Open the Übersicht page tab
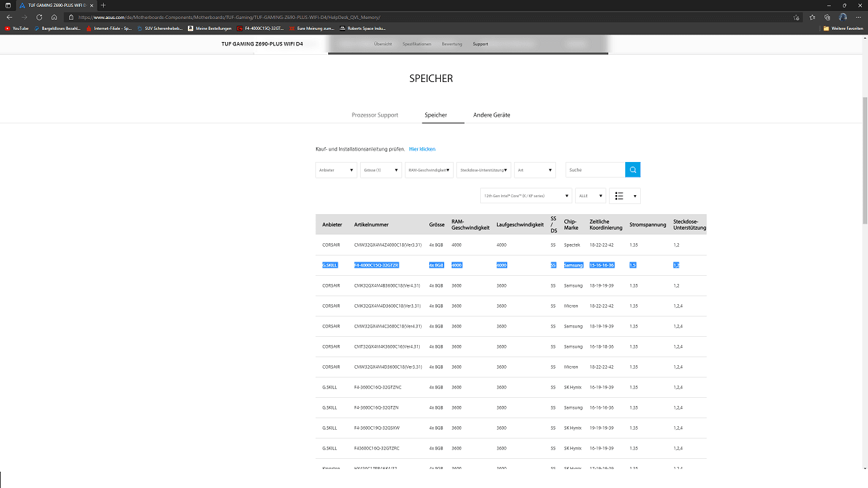This screenshot has height=488, width=868. (382, 44)
